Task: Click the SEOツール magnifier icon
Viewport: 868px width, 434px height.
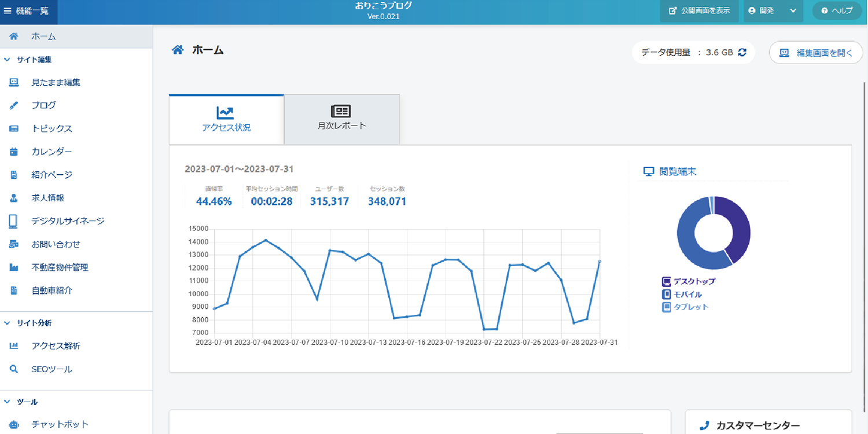Action: pos(14,369)
